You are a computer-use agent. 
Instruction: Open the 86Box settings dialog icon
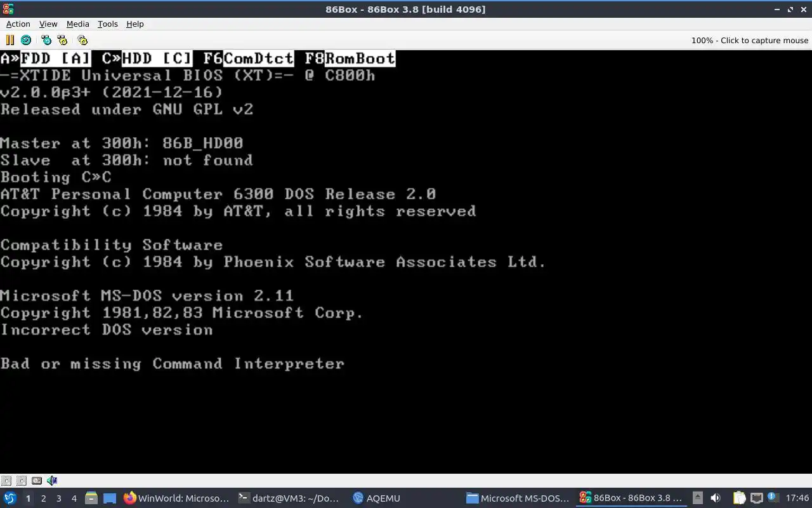tap(82, 40)
